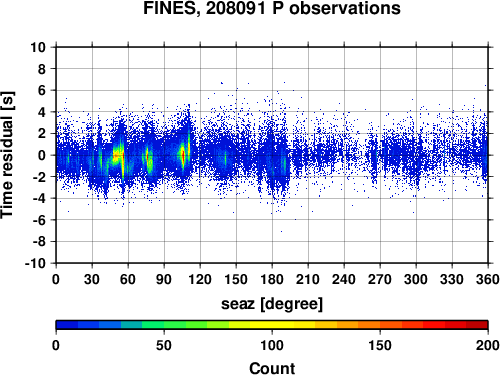Click the x-axis tick label 90

point(164,279)
